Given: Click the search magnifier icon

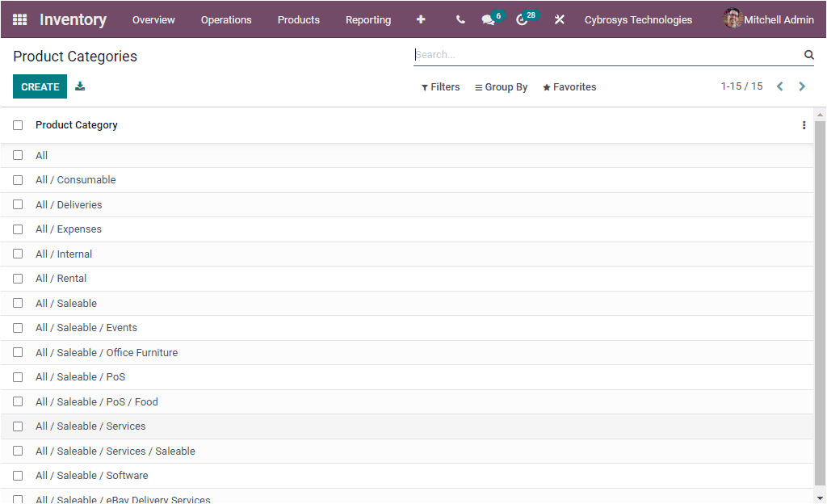Looking at the screenshot, I should pyautogui.click(x=809, y=54).
